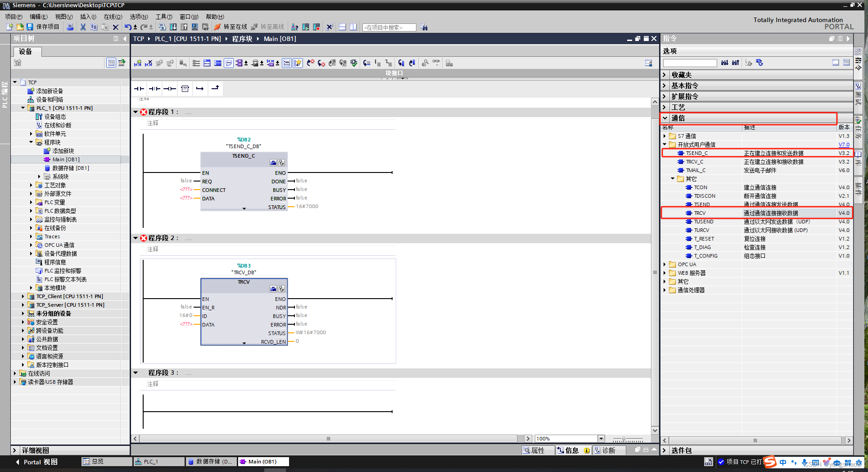Click the 在项目中搜索 search field
Image resolution: width=868 pixels, height=472 pixels.
pyautogui.click(x=389, y=27)
